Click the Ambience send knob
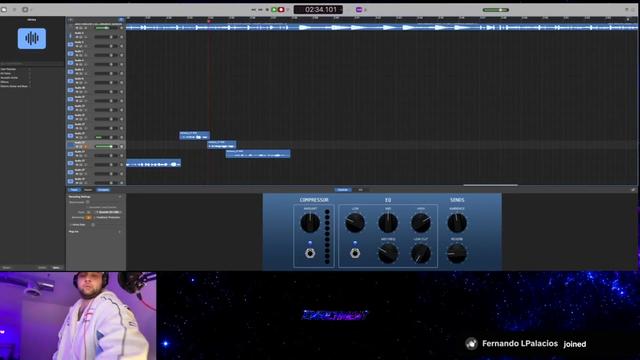The width and height of the screenshot is (640, 360). [x=457, y=223]
